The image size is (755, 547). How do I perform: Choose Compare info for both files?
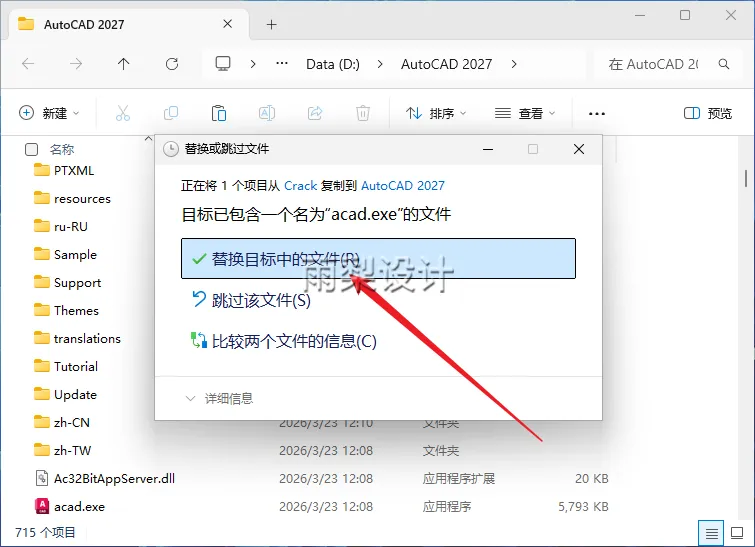(284, 341)
